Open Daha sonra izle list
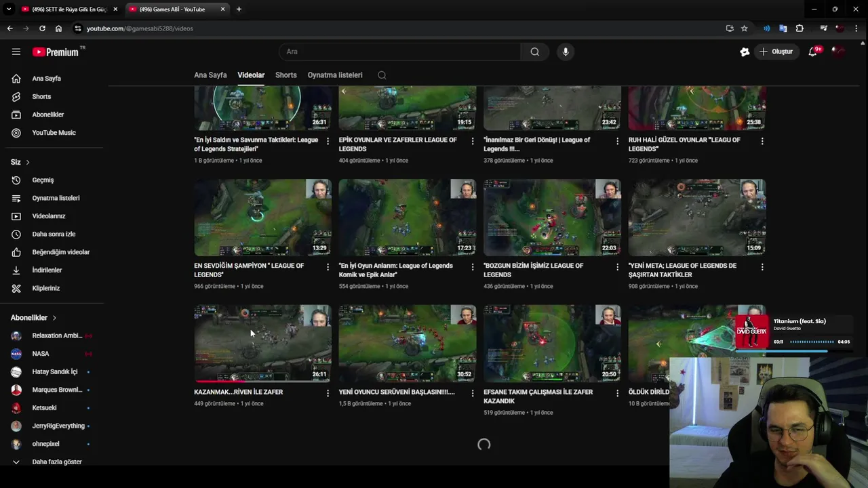This screenshot has width=868, height=488. 54,234
